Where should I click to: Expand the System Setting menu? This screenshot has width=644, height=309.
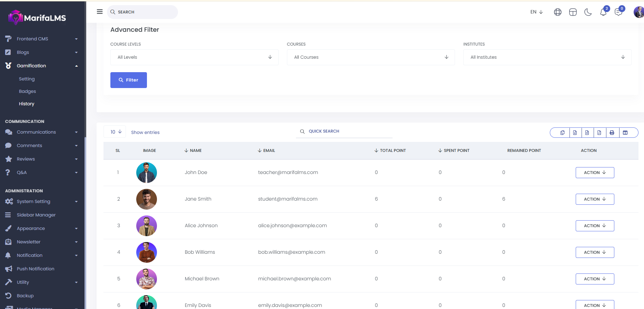(33, 202)
